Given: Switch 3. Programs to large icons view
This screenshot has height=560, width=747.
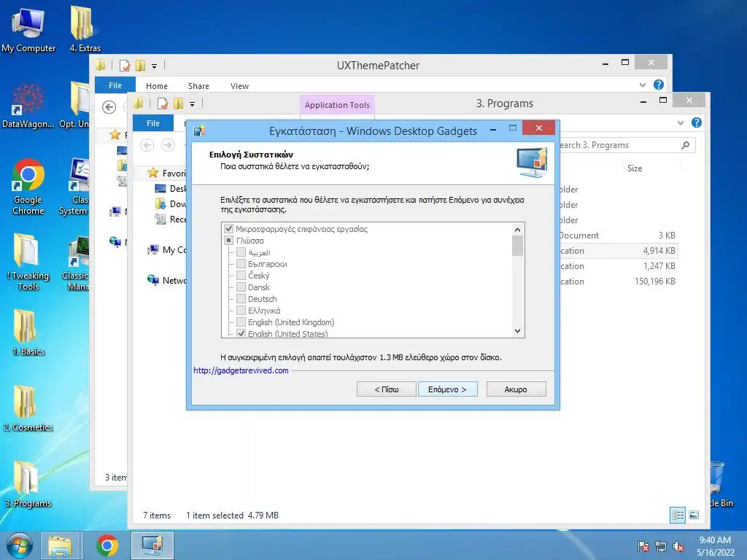Looking at the screenshot, I should [x=694, y=515].
